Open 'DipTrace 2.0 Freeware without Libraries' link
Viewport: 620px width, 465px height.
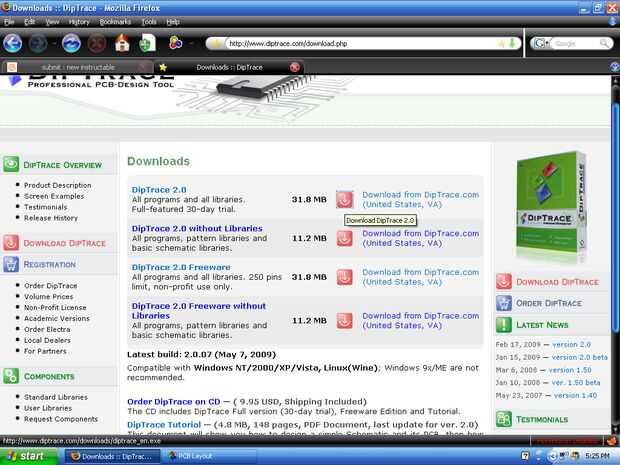198,311
